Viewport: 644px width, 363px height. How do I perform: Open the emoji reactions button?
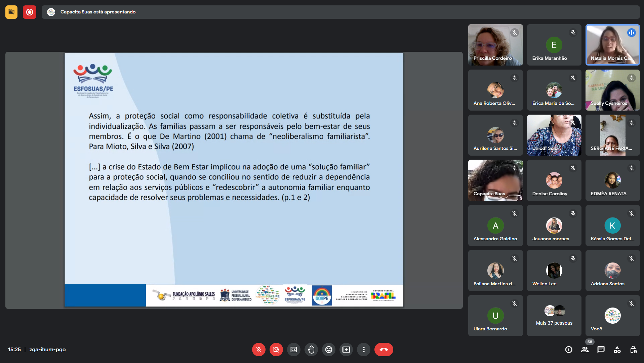[x=329, y=350]
